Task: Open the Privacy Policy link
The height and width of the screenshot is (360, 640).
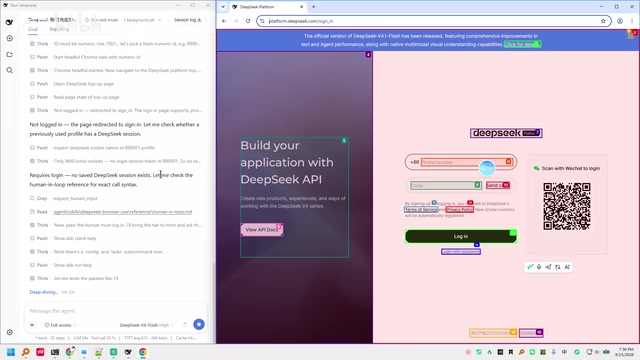Action: tap(460, 209)
